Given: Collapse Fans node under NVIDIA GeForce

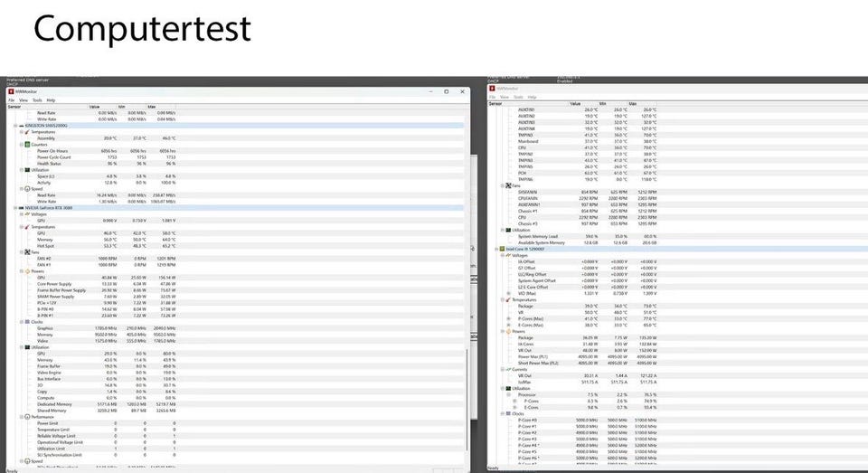Looking at the screenshot, I should point(22,252).
